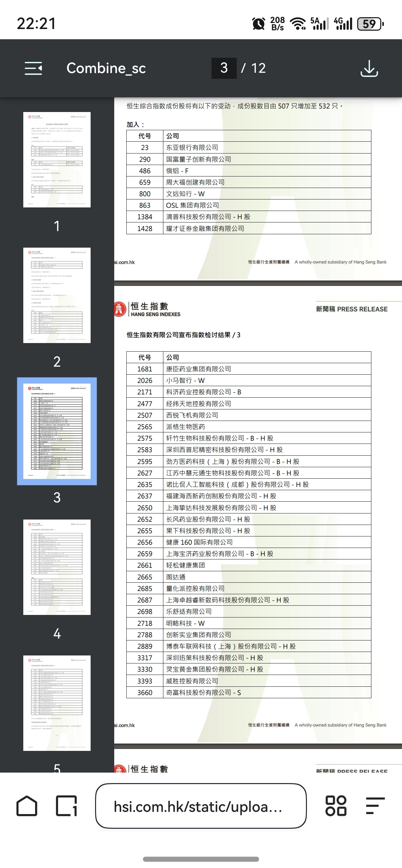Open page 2 thumbnail
402x868 pixels.
click(57, 296)
